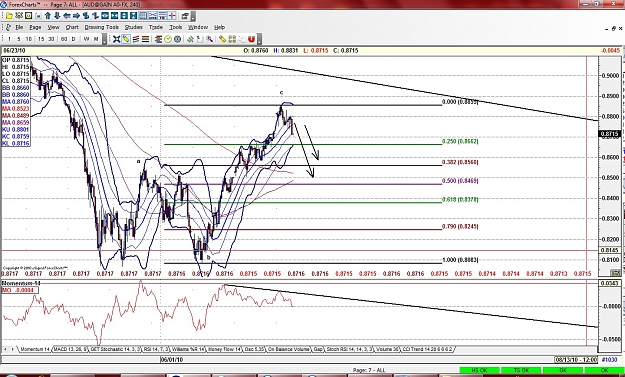Image resolution: width=625 pixels, height=377 pixels.
Task: Click the 0.618 (0.8378) Fibonacci level label
Action: [460, 200]
